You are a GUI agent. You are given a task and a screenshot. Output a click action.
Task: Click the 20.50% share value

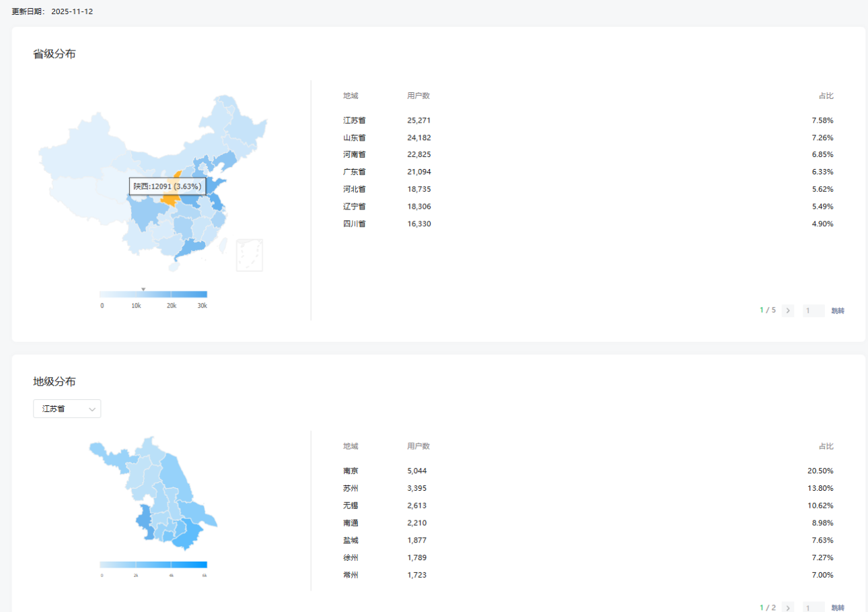[821, 471]
